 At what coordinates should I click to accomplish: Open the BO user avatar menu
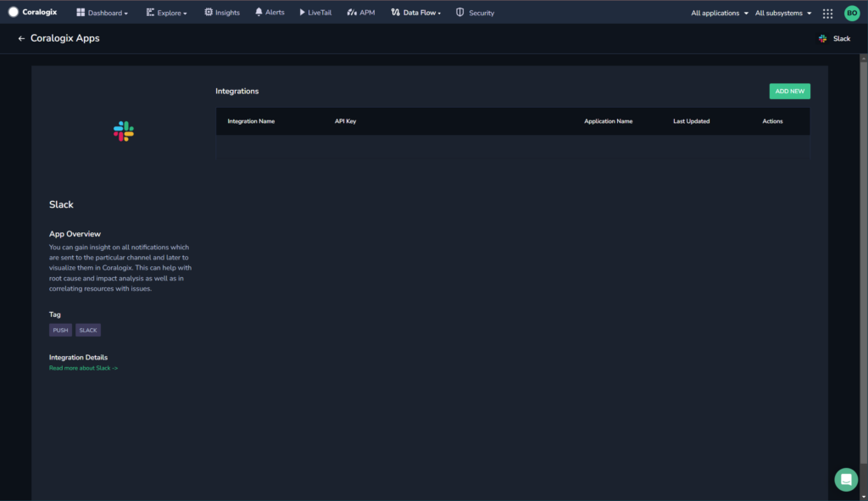[852, 13]
